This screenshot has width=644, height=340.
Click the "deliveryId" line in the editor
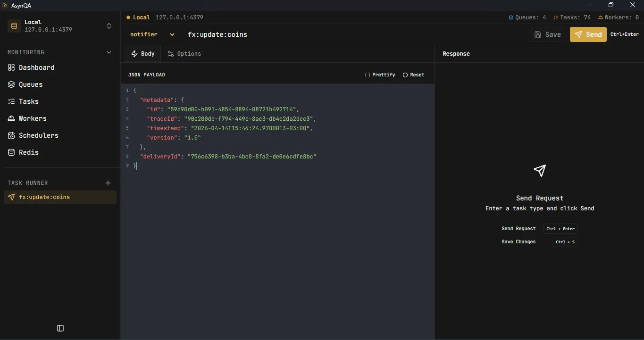(228, 157)
